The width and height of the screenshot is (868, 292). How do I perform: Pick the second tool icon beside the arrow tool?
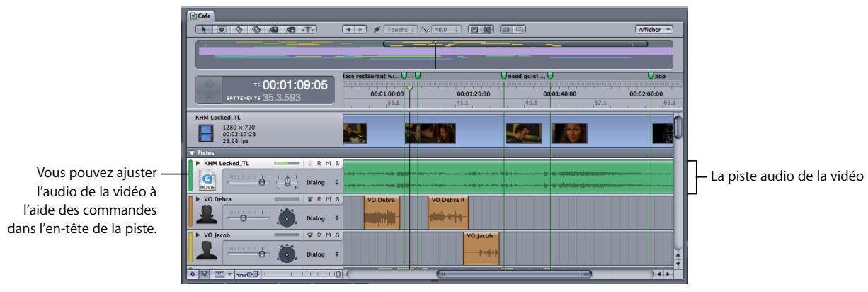coord(221,31)
